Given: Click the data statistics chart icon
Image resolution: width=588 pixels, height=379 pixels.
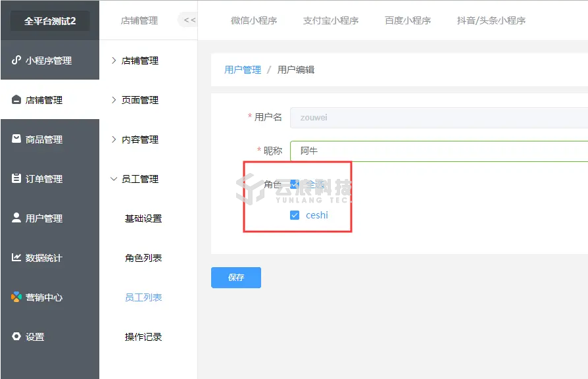Looking at the screenshot, I should pyautogui.click(x=16, y=257).
